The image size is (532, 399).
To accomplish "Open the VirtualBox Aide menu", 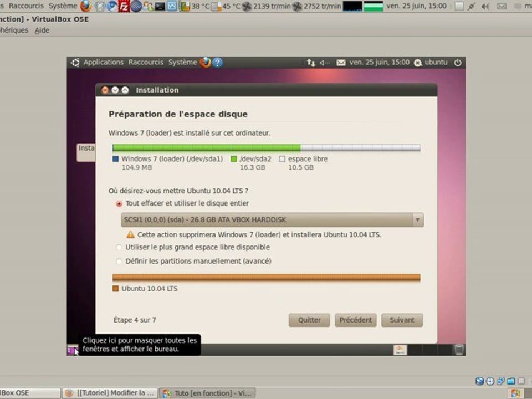I will pos(42,30).
